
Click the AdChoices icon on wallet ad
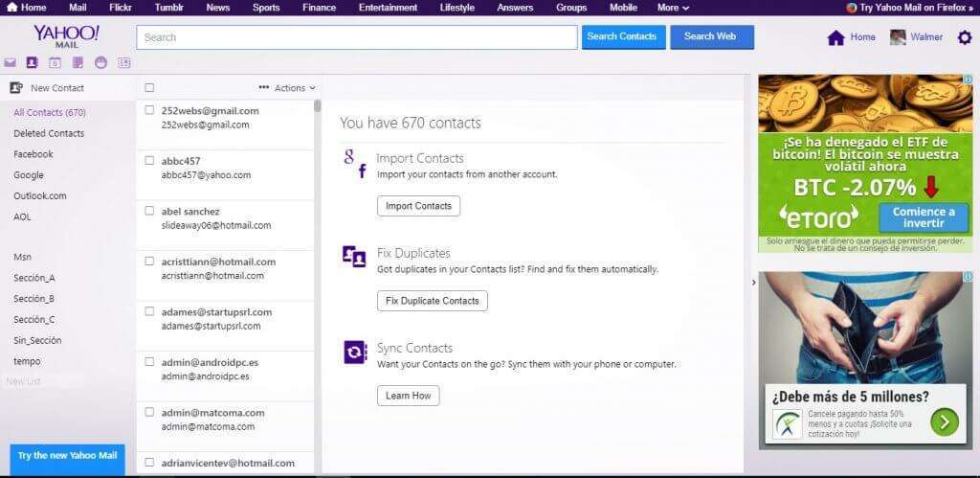(x=968, y=277)
